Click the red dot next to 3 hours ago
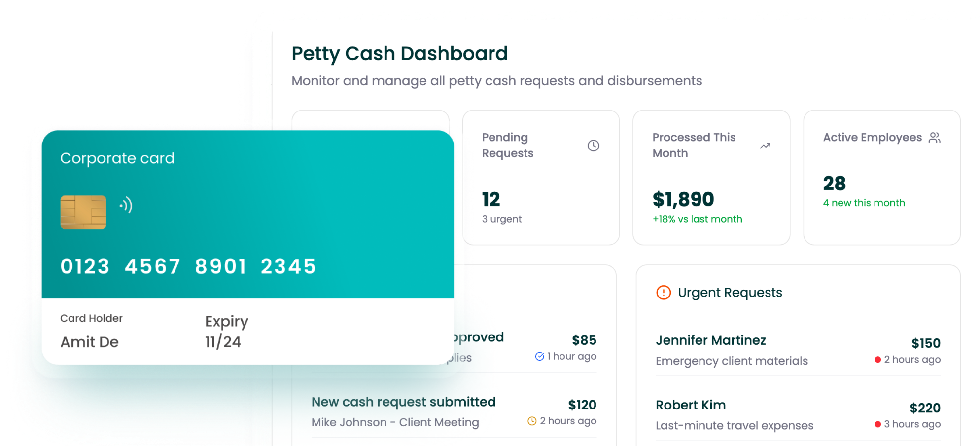The image size is (980, 446). [877, 424]
